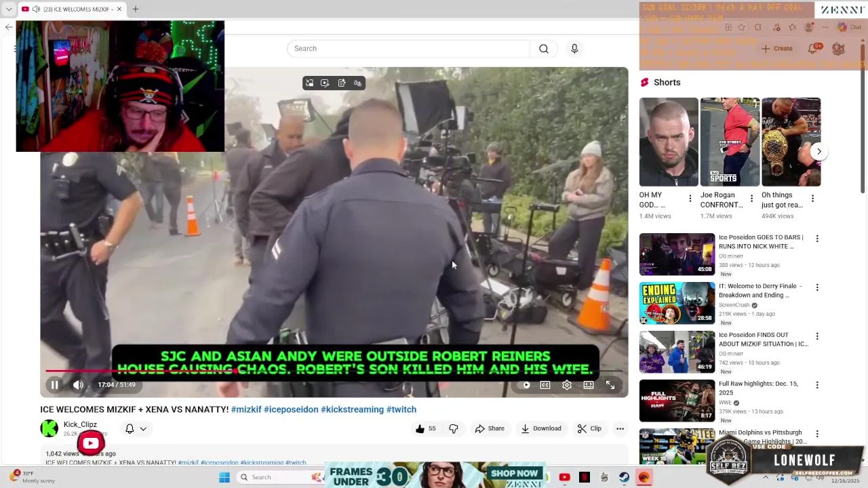Play Miami Dolphins vs Pittsburgh video
Viewport: 868px width, 488px height.
pos(677,446)
